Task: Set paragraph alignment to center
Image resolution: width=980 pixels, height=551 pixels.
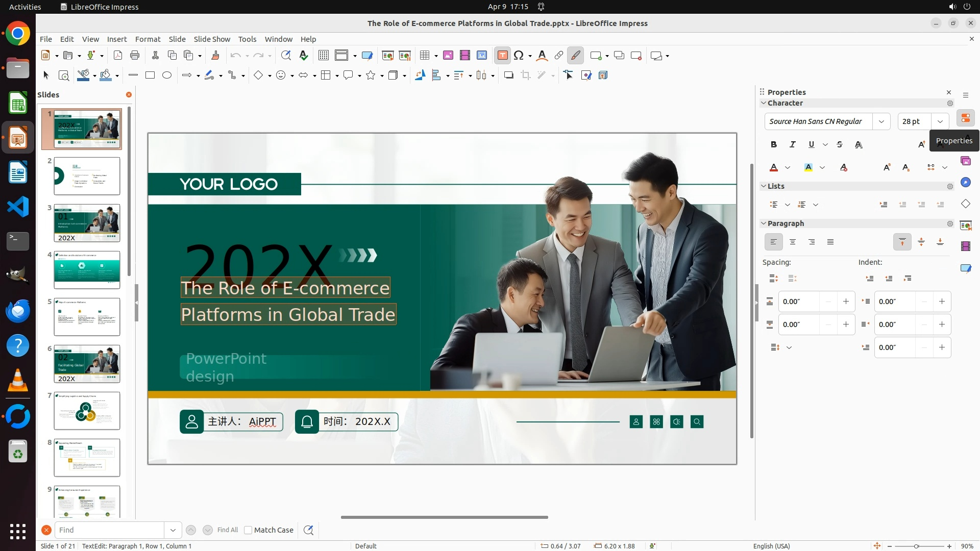Action: pyautogui.click(x=793, y=242)
